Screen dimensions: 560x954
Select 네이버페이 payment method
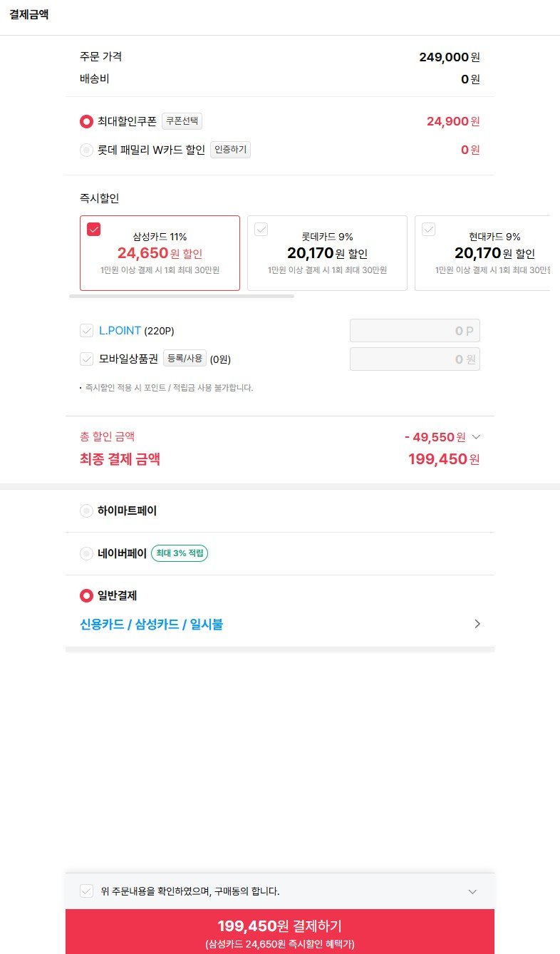coord(87,553)
